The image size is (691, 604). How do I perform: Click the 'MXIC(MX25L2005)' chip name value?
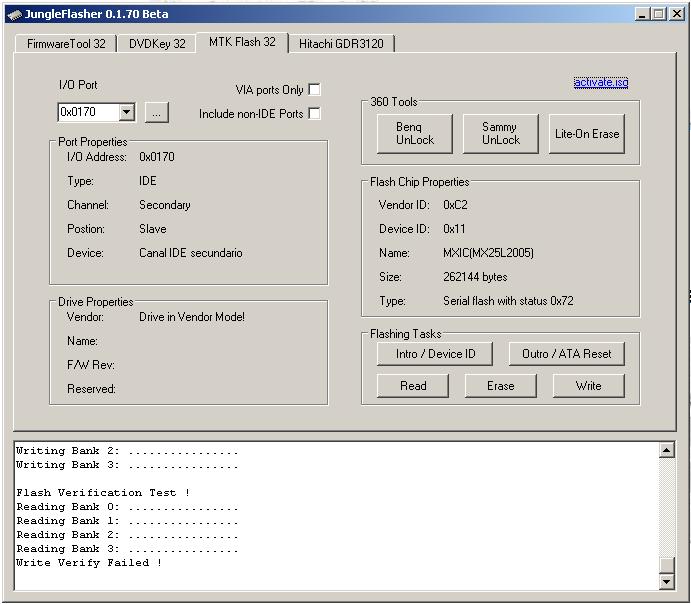488,253
